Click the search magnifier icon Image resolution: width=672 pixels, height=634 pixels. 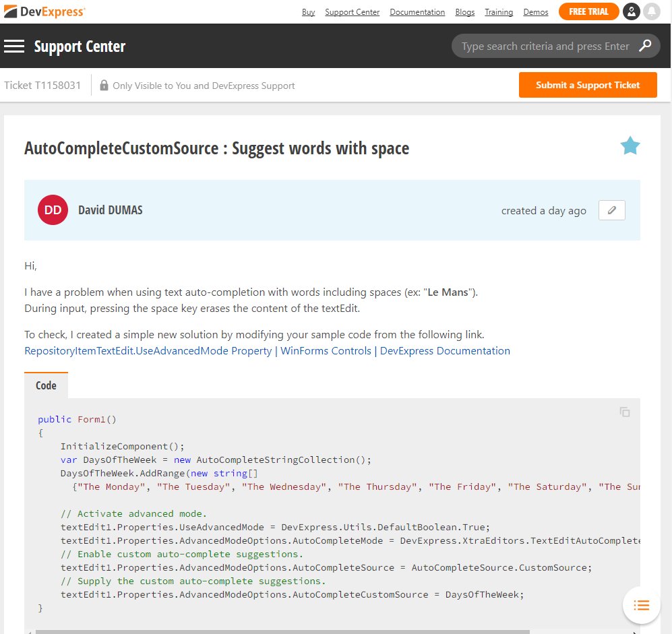click(x=645, y=46)
